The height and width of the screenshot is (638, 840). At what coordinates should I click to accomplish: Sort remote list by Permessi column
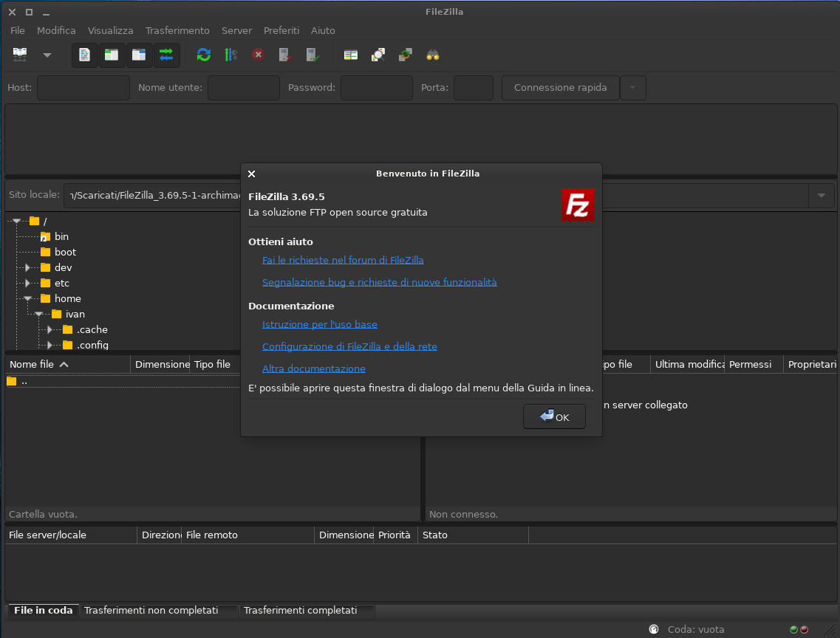(x=754, y=365)
